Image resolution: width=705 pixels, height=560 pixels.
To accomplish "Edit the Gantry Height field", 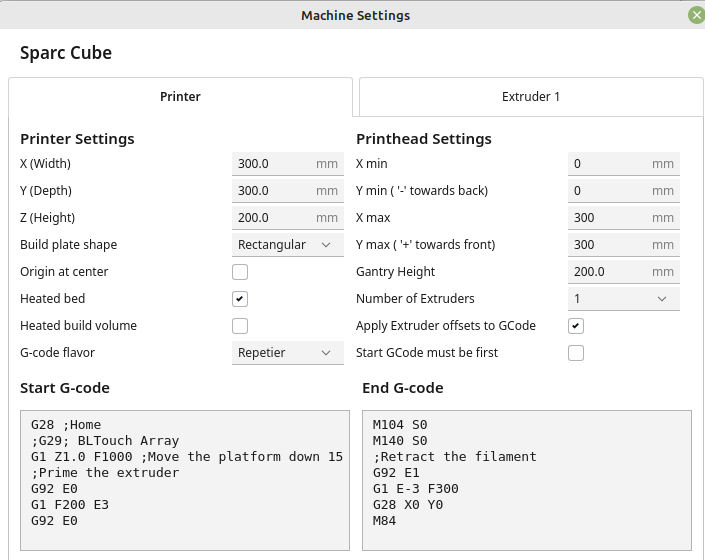I will [x=609, y=272].
